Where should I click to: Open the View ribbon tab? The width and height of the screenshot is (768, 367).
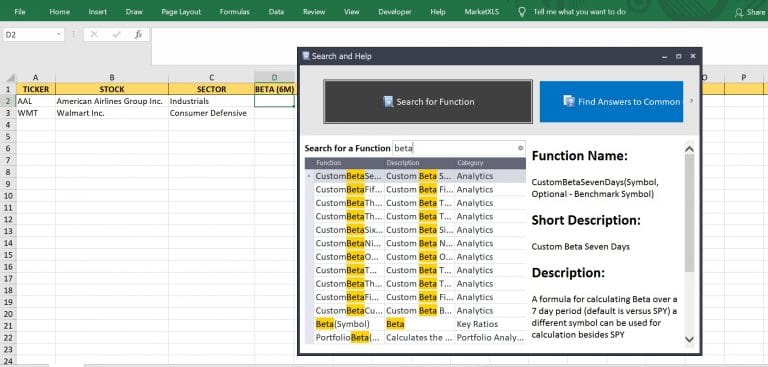(x=351, y=12)
